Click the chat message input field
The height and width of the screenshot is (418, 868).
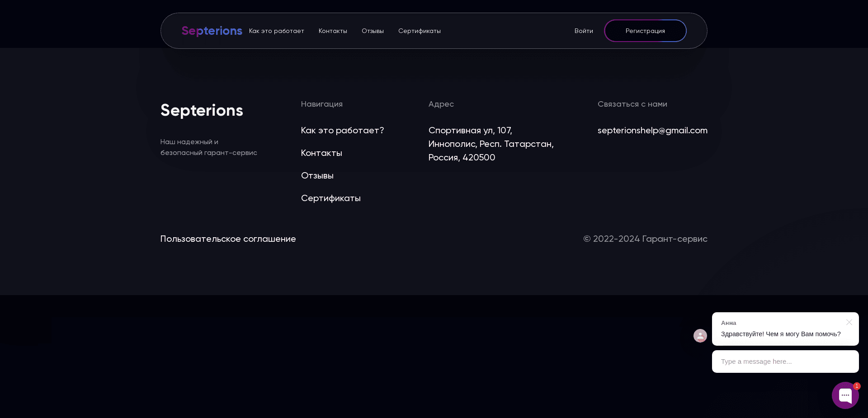click(x=785, y=361)
